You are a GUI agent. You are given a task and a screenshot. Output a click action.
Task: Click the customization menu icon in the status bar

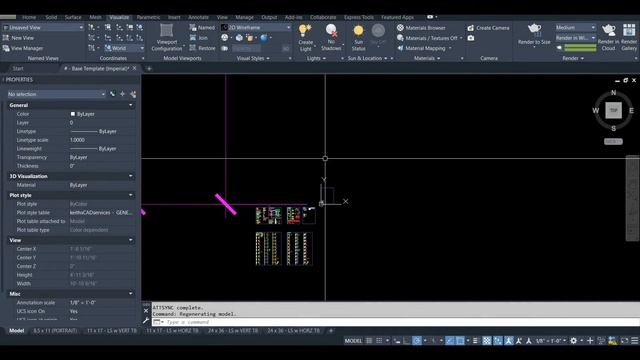coord(635,340)
